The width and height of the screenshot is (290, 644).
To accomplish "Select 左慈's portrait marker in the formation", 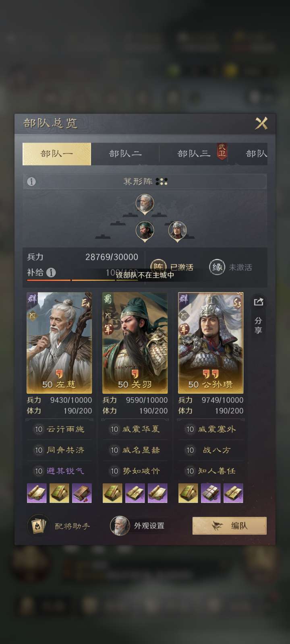I will (145, 204).
